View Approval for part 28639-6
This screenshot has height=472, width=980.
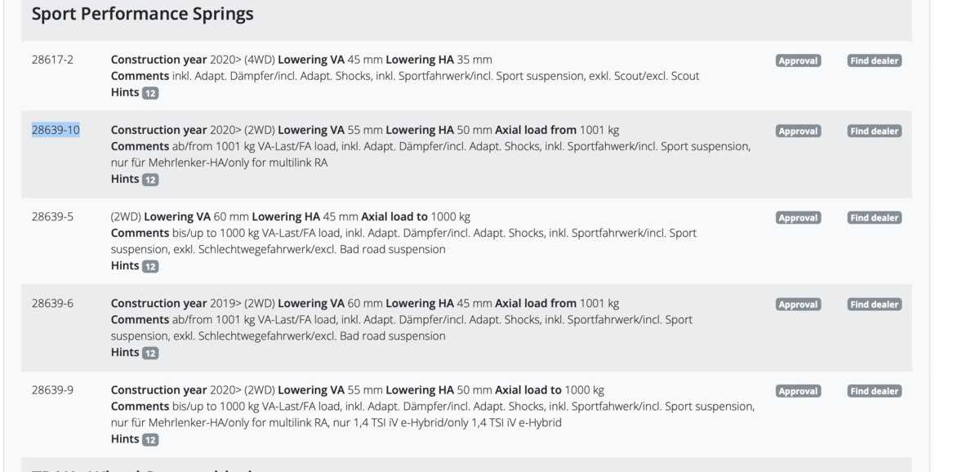(x=798, y=305)
